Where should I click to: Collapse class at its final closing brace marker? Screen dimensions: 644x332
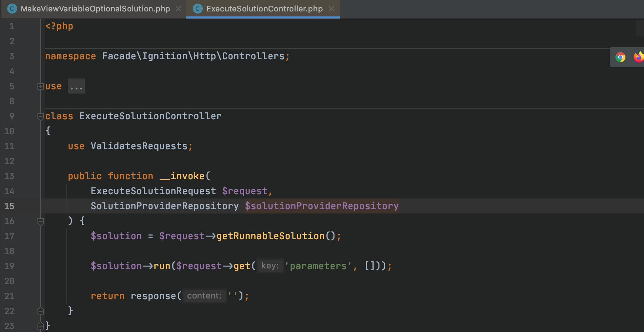tap(40, 326)
